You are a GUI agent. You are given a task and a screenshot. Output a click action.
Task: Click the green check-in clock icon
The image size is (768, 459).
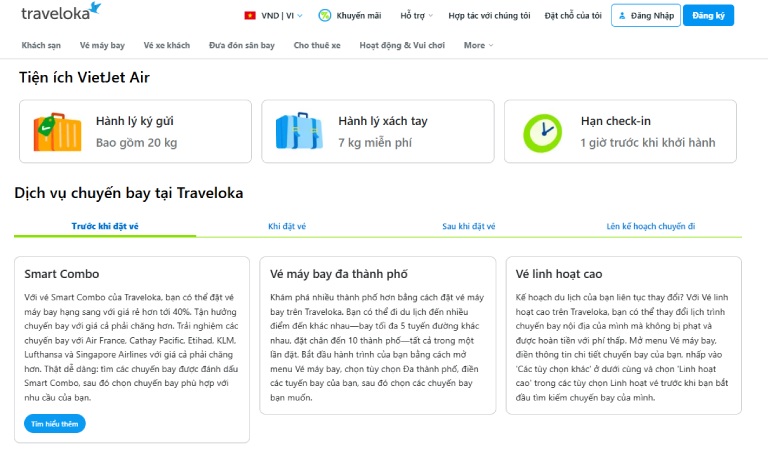pyautogui.click(x=542, y=131)
